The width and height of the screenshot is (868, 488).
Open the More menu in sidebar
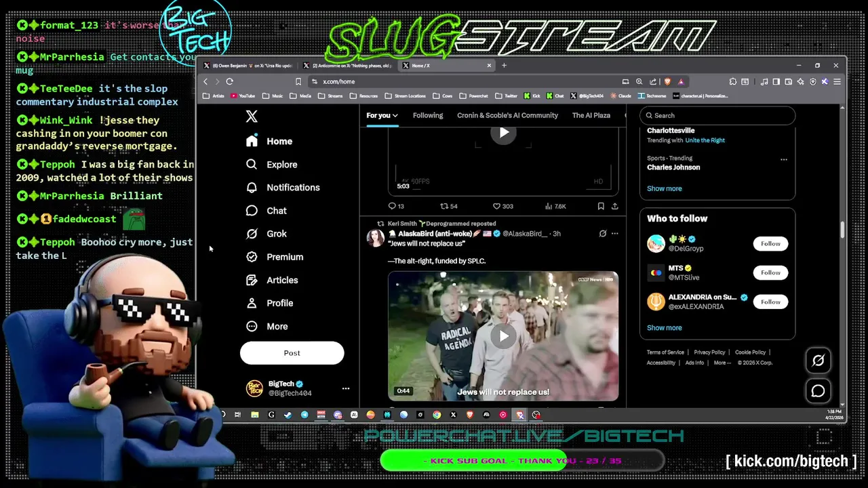coord(267,326)
